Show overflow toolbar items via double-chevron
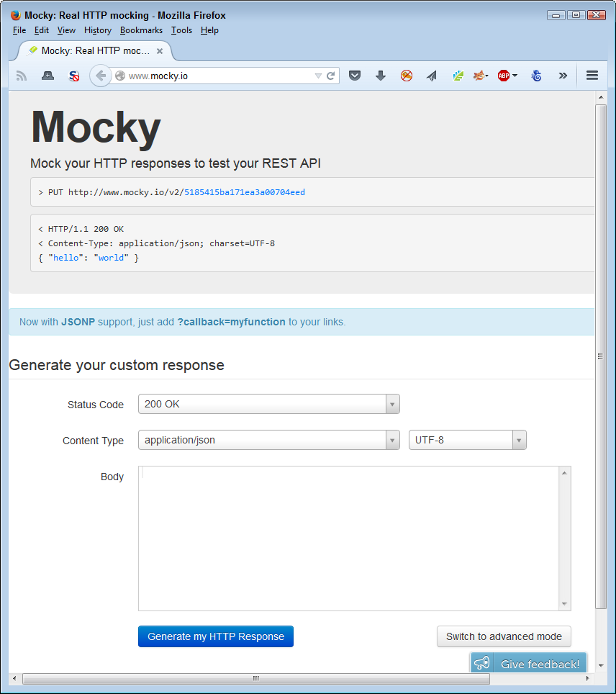 pos(563,76)
